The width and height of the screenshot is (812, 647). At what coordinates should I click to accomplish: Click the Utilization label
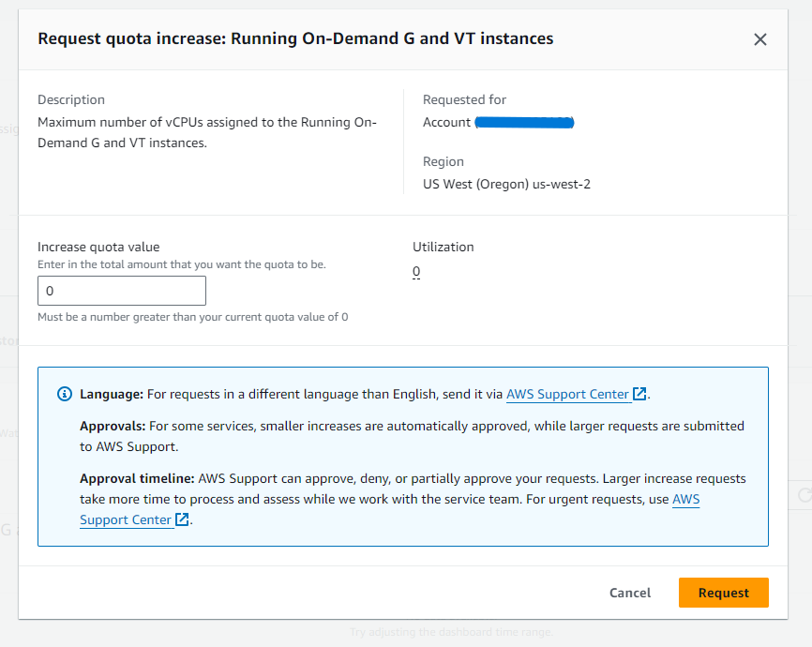(444, 247)
